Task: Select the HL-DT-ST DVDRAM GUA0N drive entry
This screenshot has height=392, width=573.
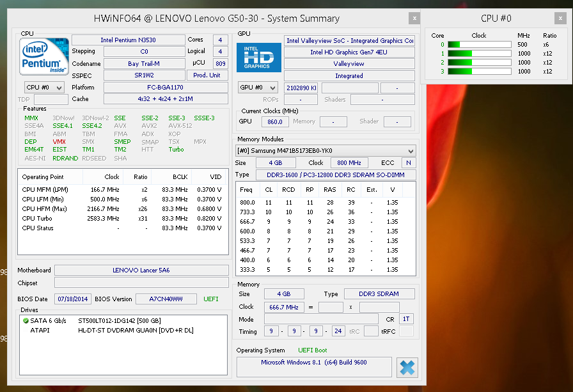Action: click(x=136, y=330)
